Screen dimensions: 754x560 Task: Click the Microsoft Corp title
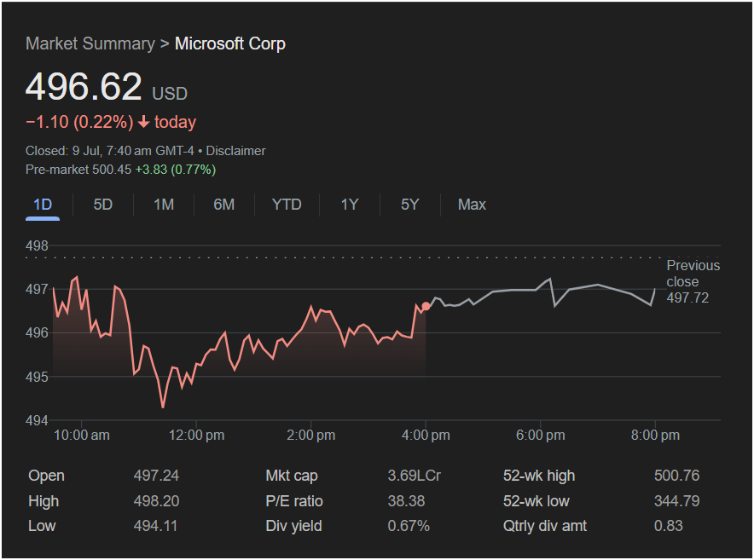[230, 43]
